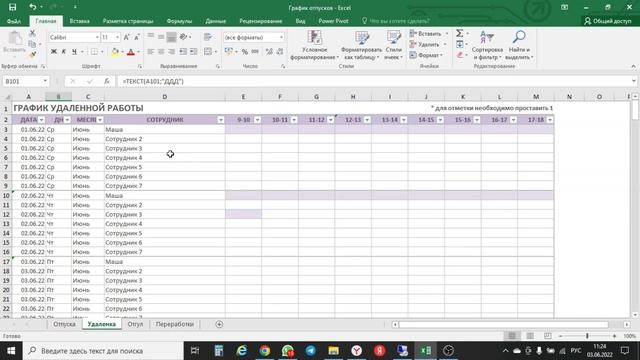The image size is (640, 360).
Task: Switch to Page Layout view icon
Action: tap(530, 336)
